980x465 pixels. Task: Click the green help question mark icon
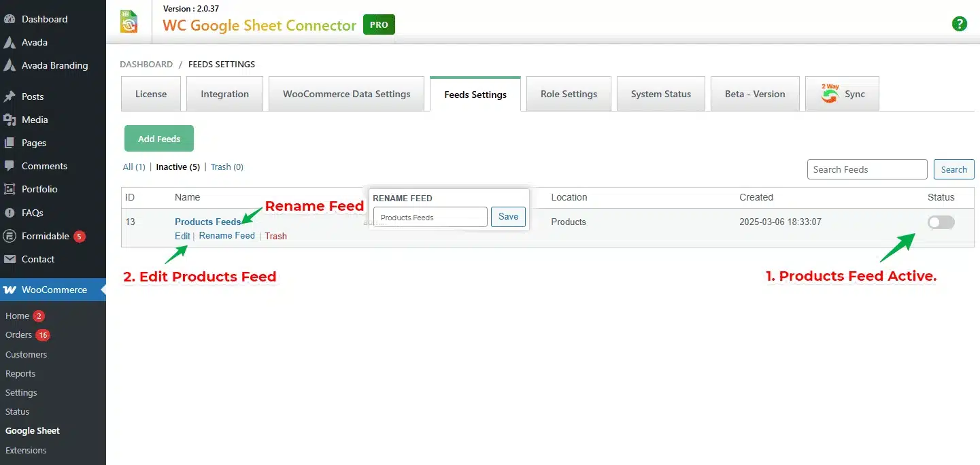pos(959,23)
